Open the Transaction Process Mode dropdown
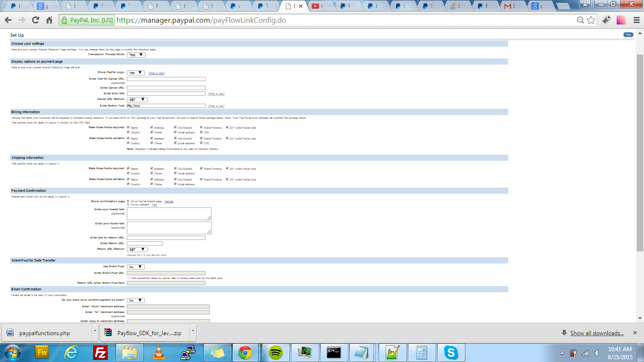644x362 pixels. 136,55
